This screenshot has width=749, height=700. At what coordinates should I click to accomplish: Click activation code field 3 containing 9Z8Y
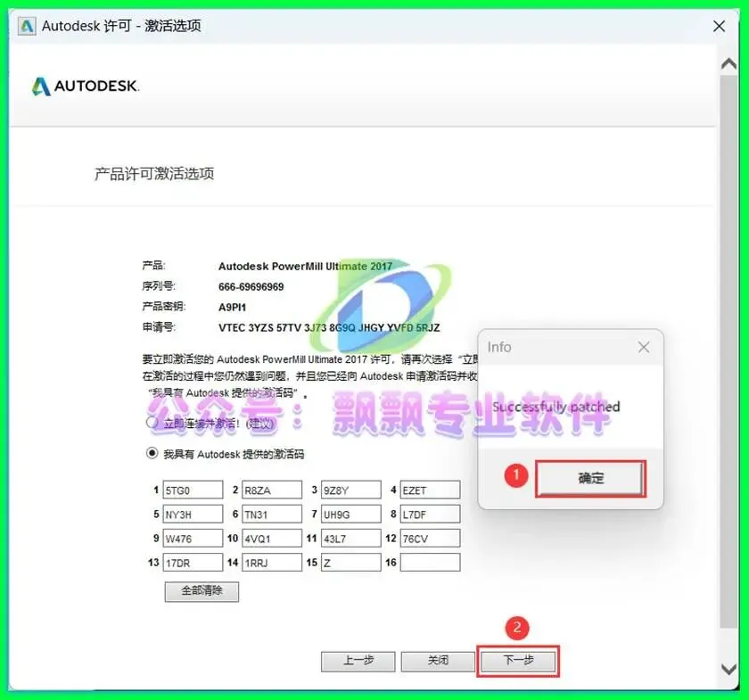(351, 490)
